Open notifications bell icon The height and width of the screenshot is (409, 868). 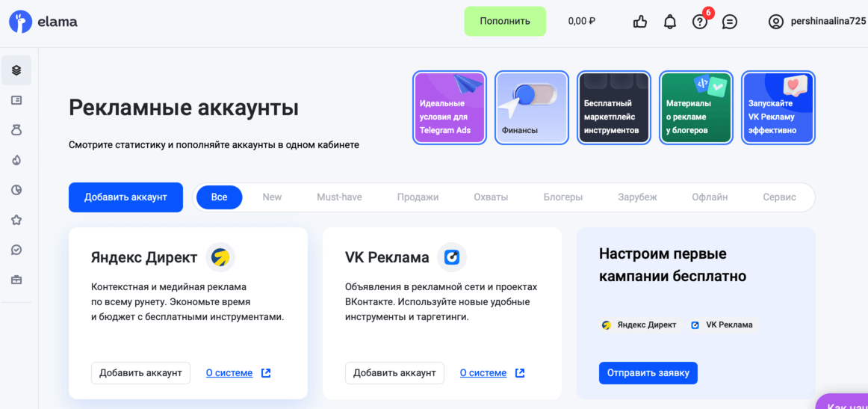click(x=670, y=22)
